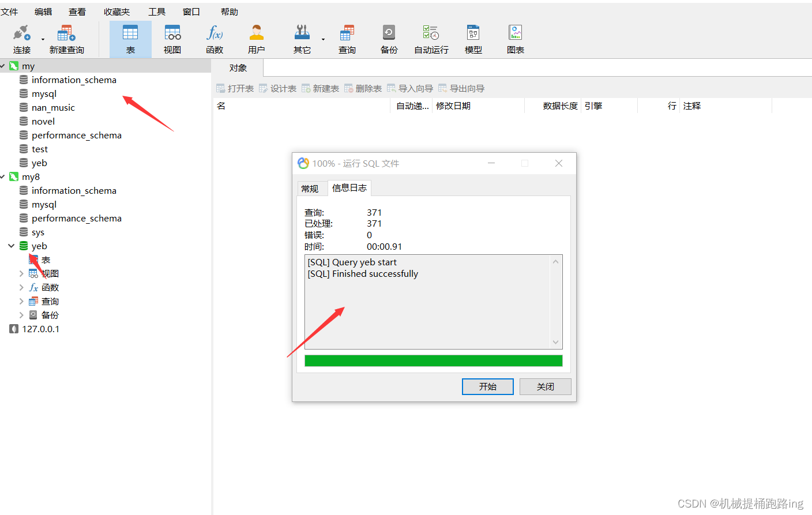
Task: Select information_schema under my8 connection
Action: pos(74,190)
